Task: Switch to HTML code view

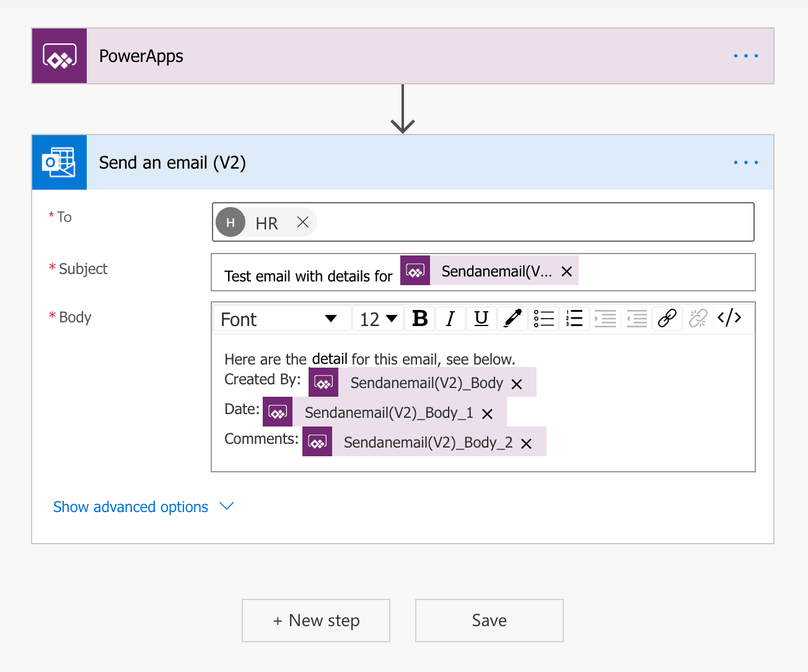Action: pos(729,319)
